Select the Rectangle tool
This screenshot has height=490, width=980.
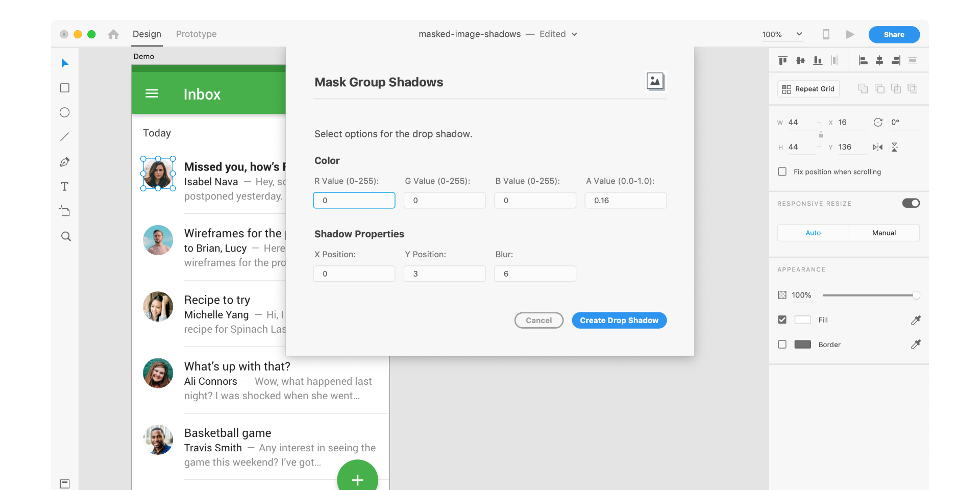65,88
